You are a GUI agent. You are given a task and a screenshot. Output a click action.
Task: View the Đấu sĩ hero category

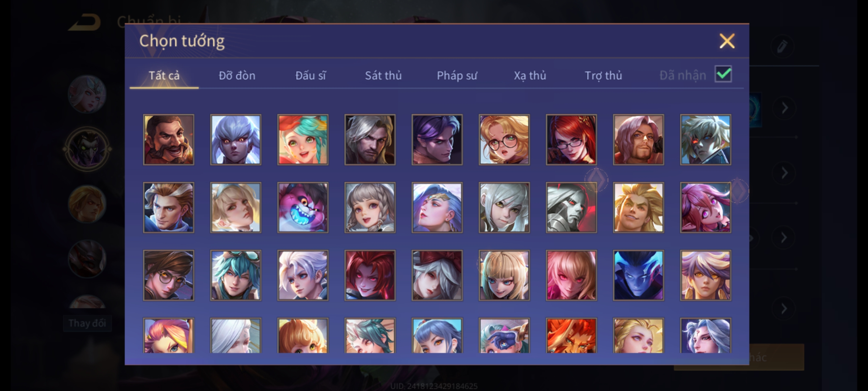click(310, 75)
